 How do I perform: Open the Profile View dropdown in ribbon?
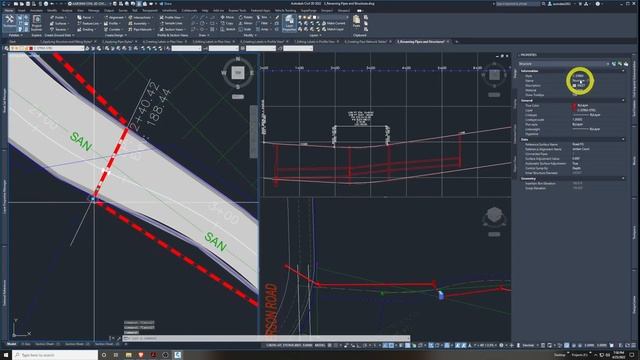click(171, 18)
